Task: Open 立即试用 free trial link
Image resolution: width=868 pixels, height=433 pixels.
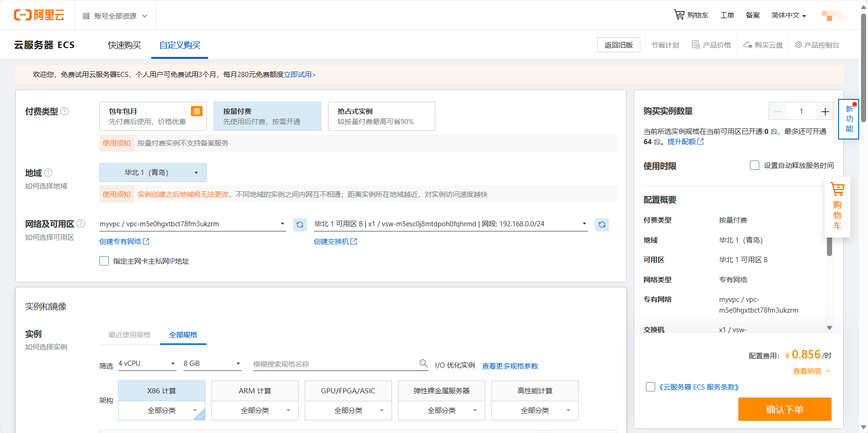Action: coord(300,74)
